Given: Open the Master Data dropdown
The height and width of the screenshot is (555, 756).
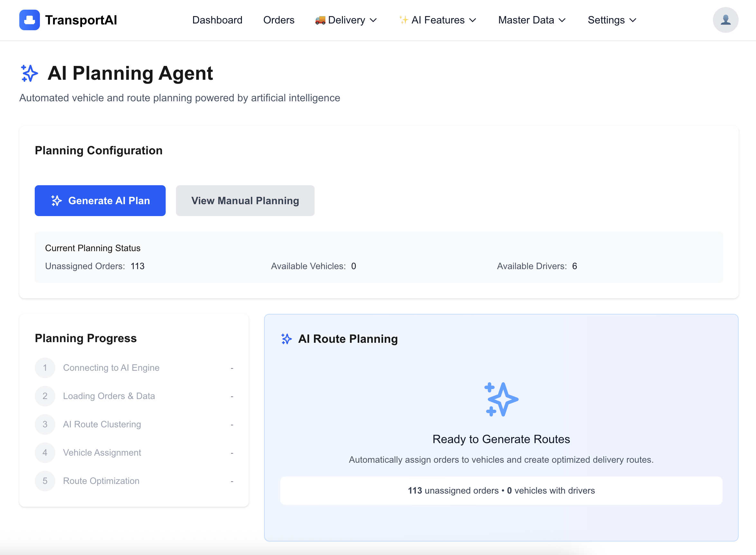Looking at the screenshot, I should 531,20.
